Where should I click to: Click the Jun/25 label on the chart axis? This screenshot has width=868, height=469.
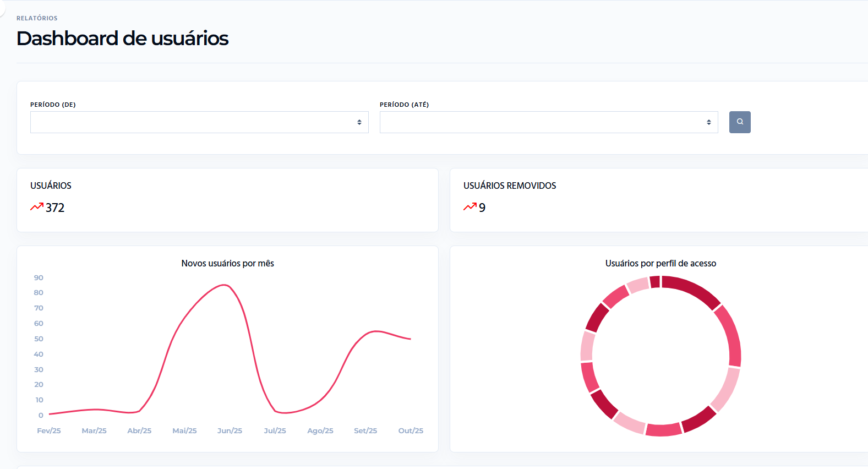click(230, 430)
